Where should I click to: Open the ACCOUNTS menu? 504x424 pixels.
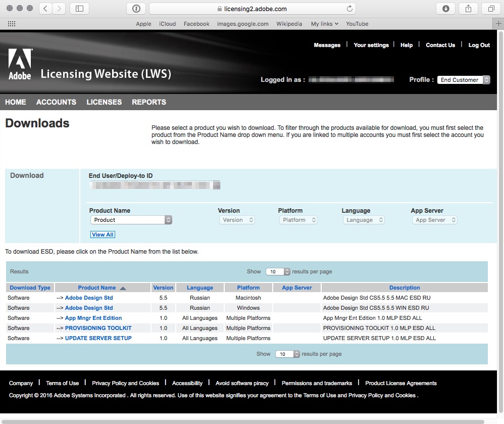(x=56, y=102)
